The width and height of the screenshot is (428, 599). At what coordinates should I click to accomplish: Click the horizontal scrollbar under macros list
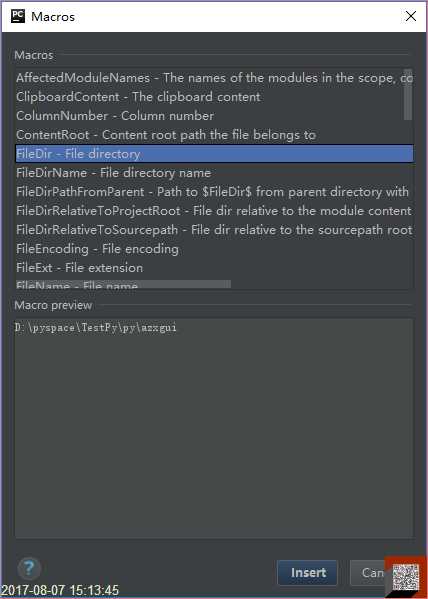123,284
